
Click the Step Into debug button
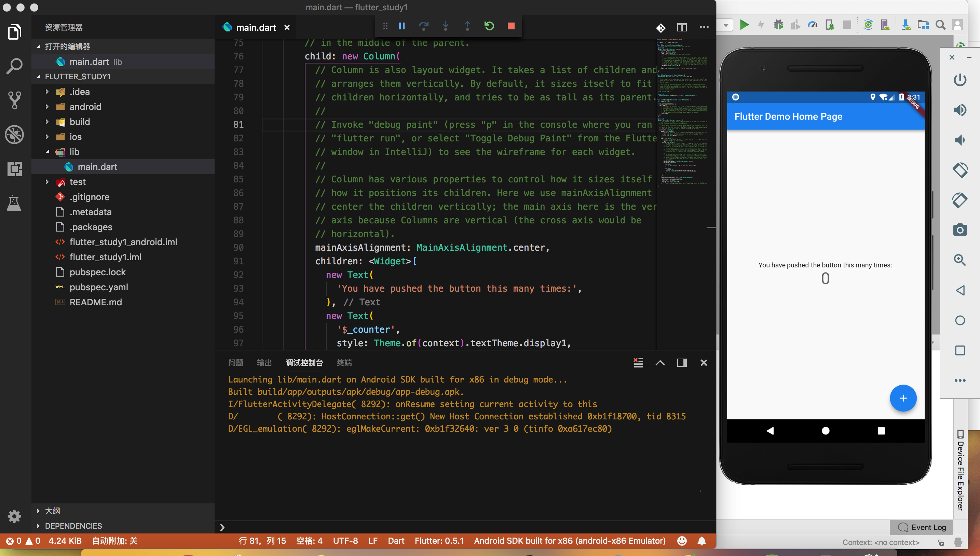click(446, 26)
